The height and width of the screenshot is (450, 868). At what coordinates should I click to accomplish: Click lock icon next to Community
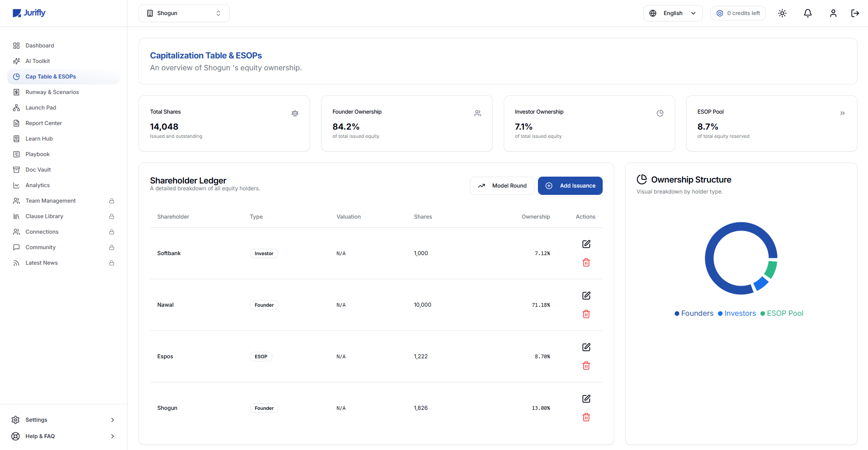[112, 247]
